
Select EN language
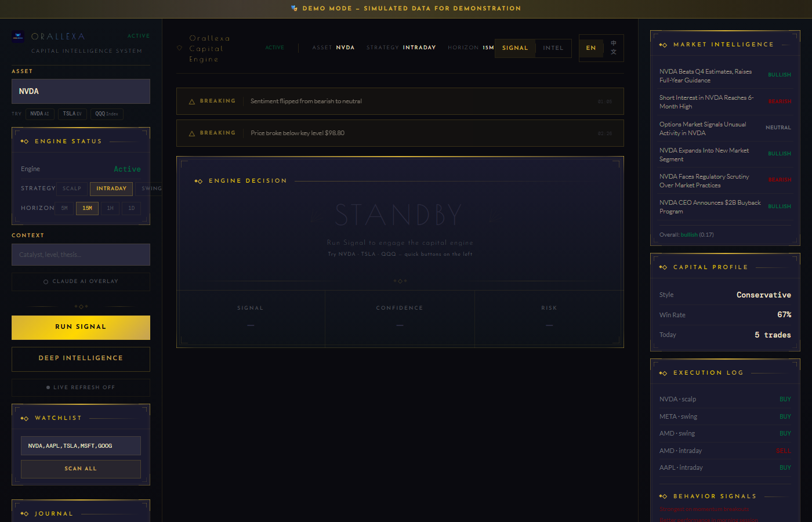coord(591,48)
